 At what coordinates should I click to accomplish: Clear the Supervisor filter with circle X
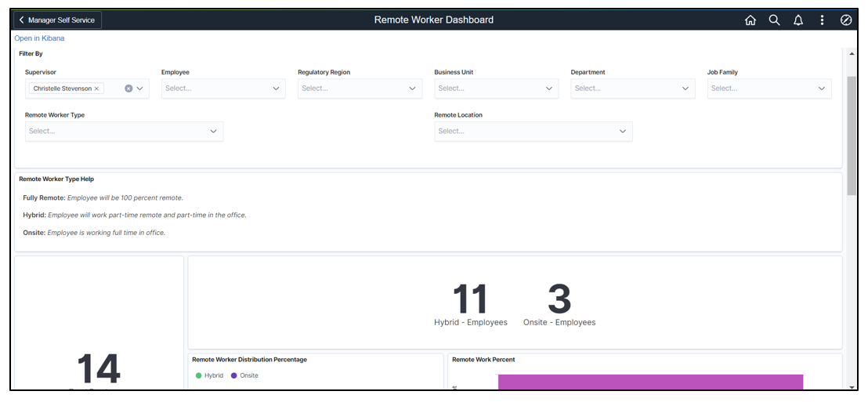(128, 89)
